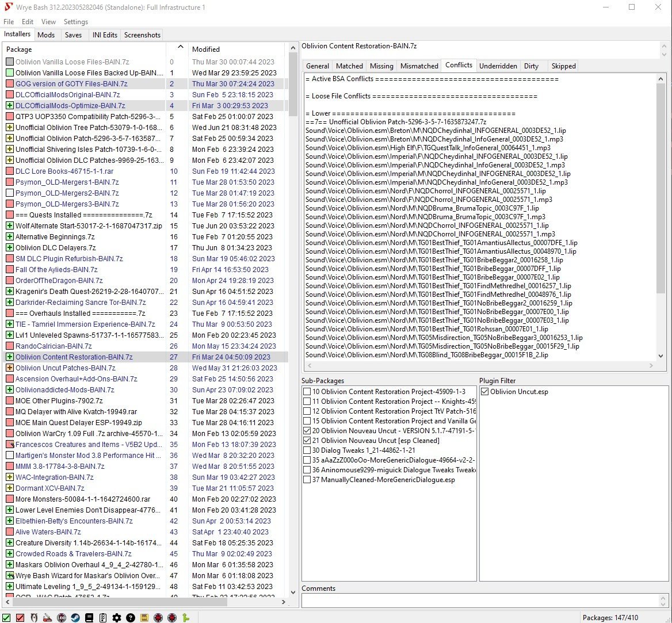The width and height of the screenshot is (672, 623).
Task: Launch Oblivion from the status bar icon
Action: click(x=34, y=617)
